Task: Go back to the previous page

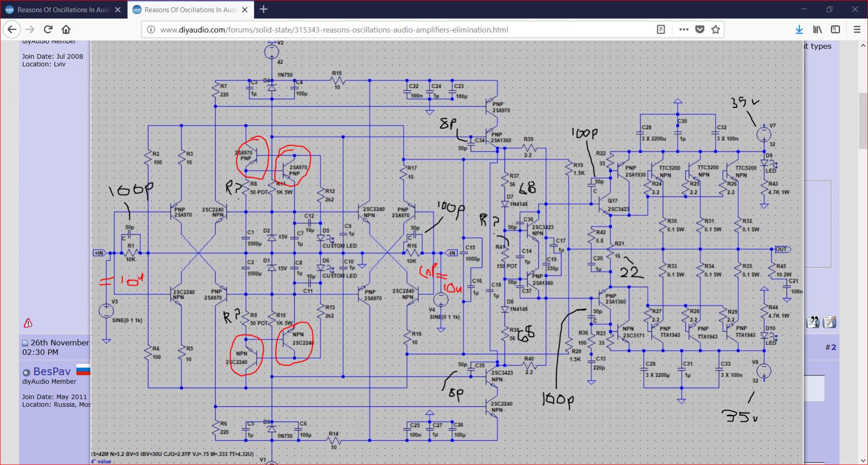Action: tap(12, 29)
